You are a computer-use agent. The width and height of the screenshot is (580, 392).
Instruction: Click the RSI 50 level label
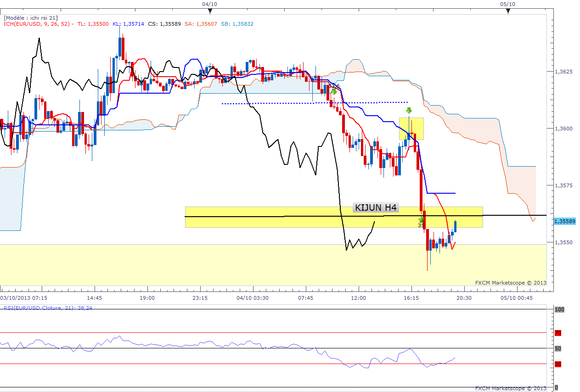pyautogui.click(x=558, y=348)
